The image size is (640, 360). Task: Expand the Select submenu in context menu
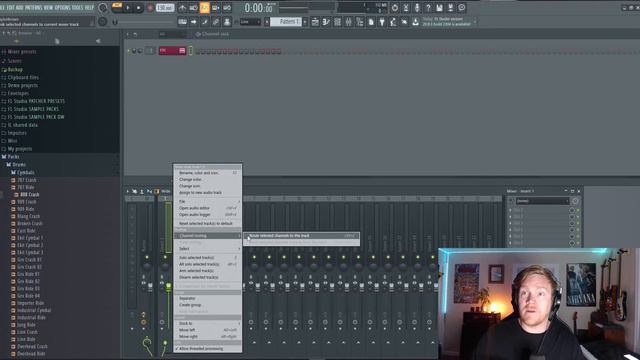point(207,249)
